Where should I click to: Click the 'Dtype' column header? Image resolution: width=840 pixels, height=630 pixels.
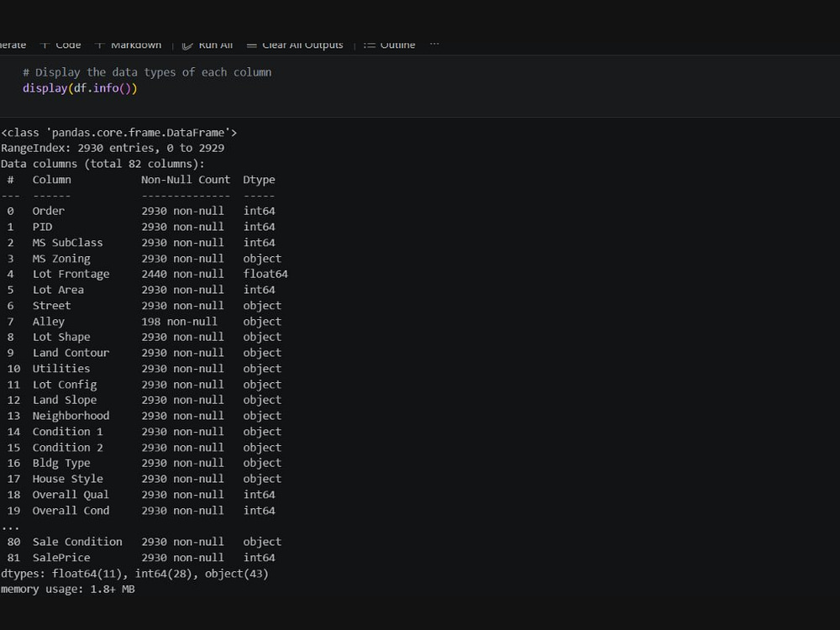(x=259, y=180)
